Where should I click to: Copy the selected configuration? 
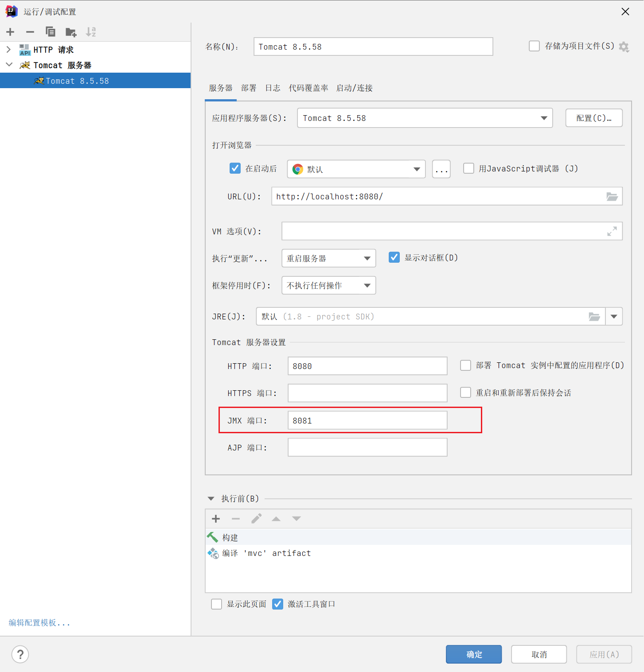click(x=51, y=32)
